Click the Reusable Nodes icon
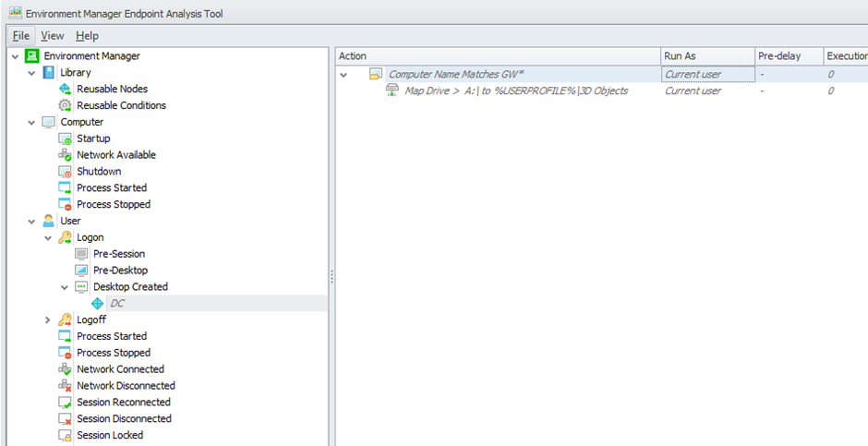 (x=66, y=89)
